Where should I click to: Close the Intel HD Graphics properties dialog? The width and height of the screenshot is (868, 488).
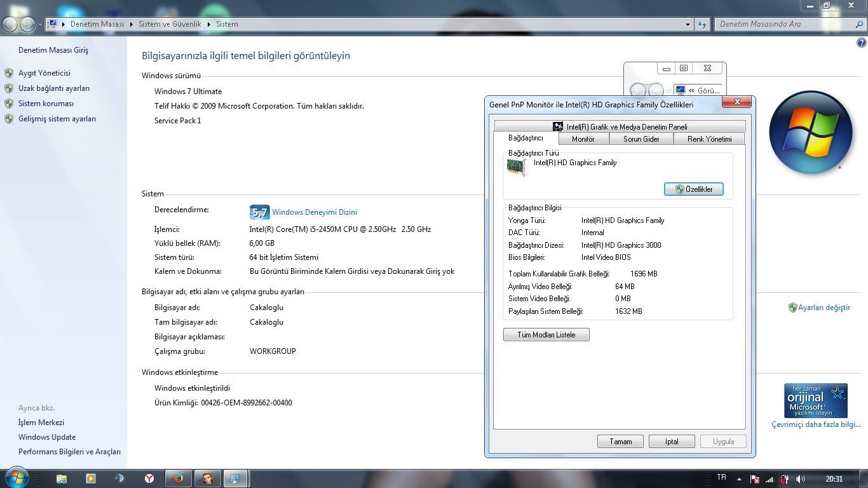tap(737, 102)
